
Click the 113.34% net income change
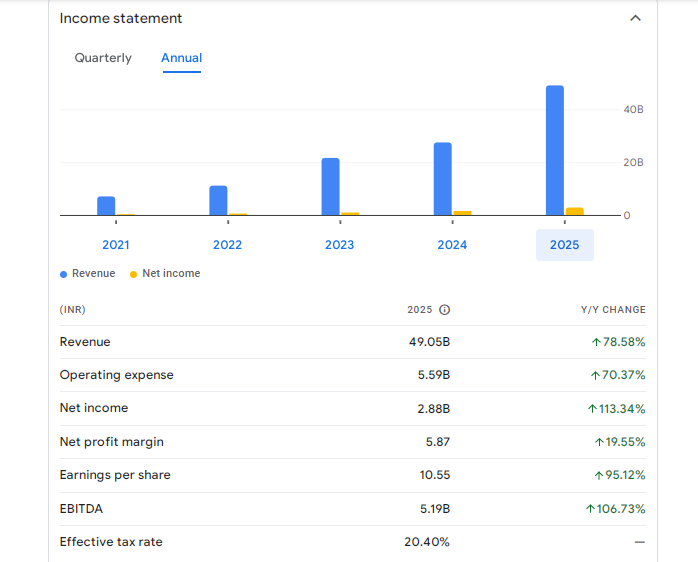coord(616,408)
